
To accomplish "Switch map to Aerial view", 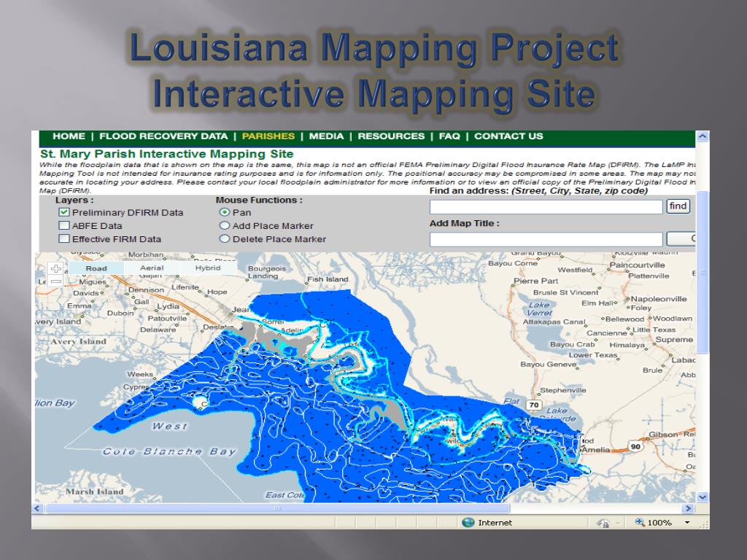I will [152, 268].
